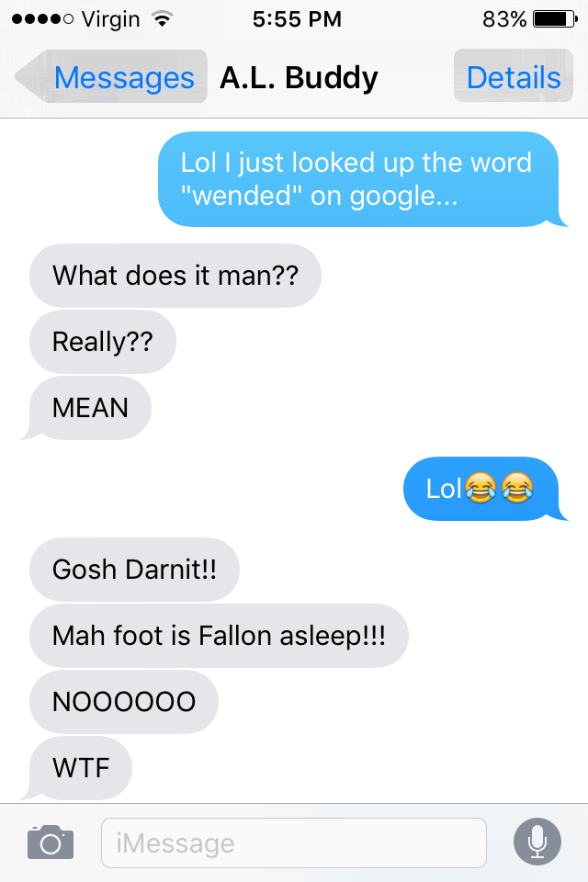Go back to Messages list
The image size is (588, 882).
[111, 76]
